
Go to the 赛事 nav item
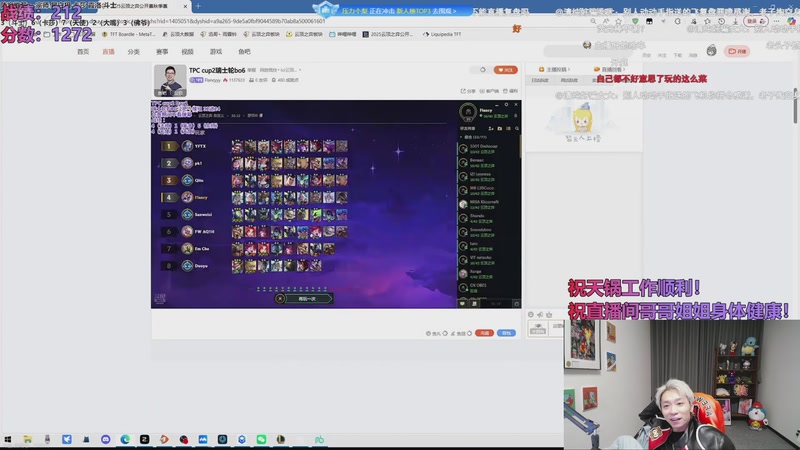click(x=162, y=52)
